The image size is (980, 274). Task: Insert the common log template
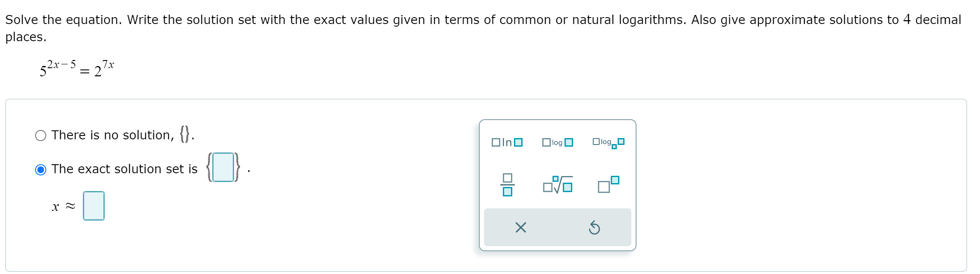[x=558, y=142]
